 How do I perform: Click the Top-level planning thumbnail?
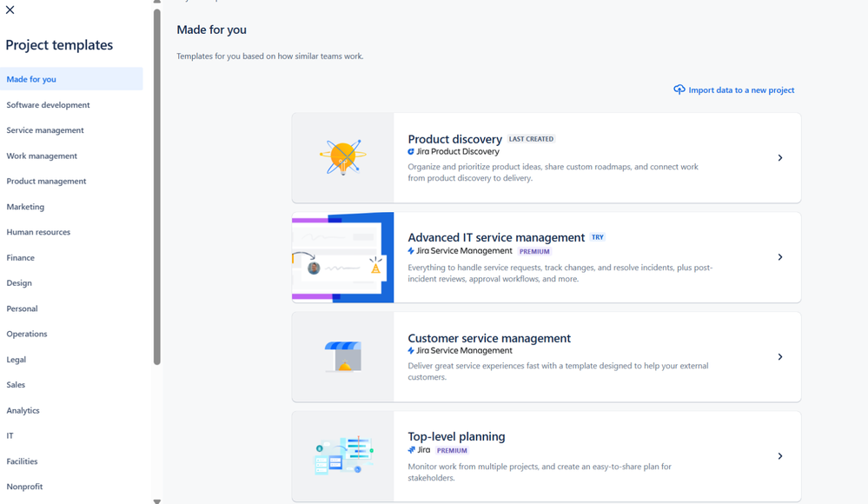343,456
